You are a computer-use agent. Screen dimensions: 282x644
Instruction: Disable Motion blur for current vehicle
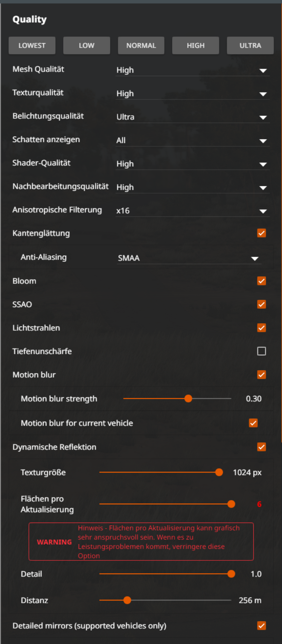[x=253, y=423]
